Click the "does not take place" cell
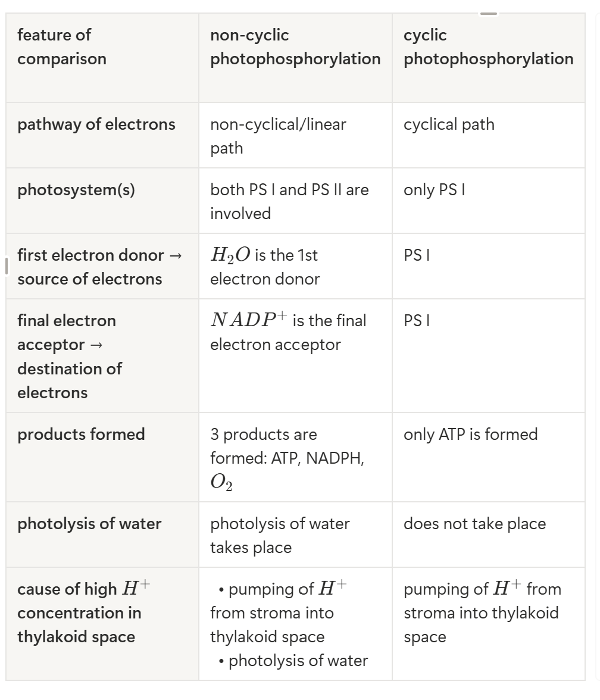This screenshot has height=700, width=600. (488, 535)
